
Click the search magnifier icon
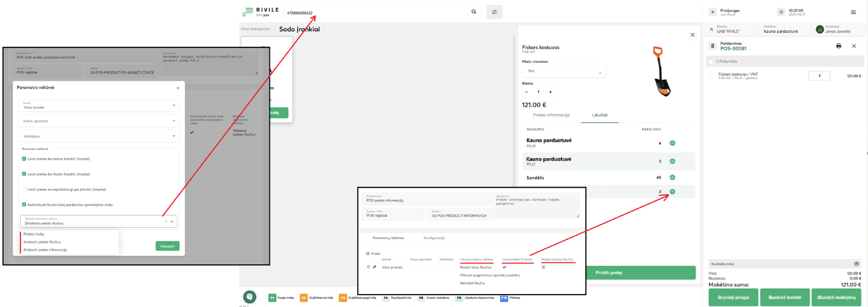point(473,12)
